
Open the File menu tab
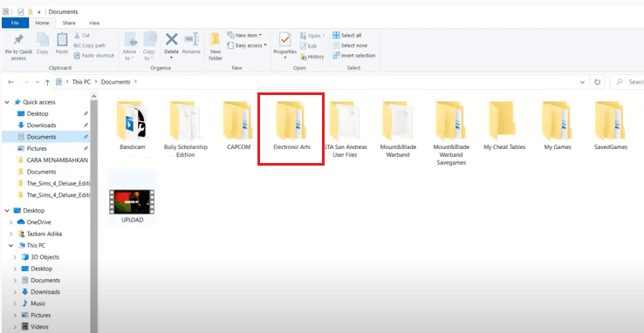pyautogui.click(x=15, y=23)
